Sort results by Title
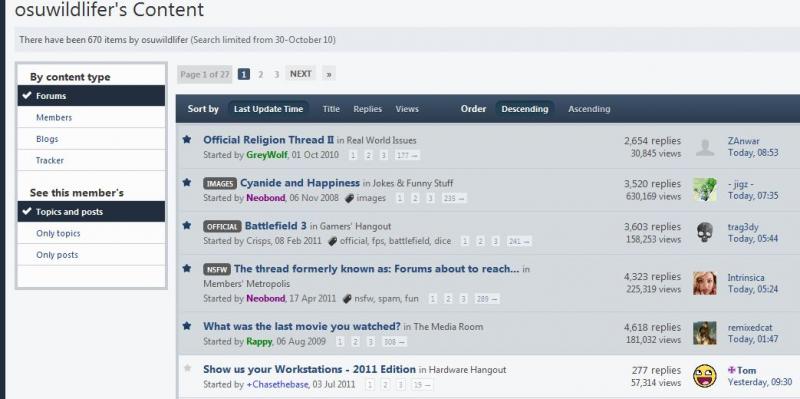The image size is (800, 399). 331,109
